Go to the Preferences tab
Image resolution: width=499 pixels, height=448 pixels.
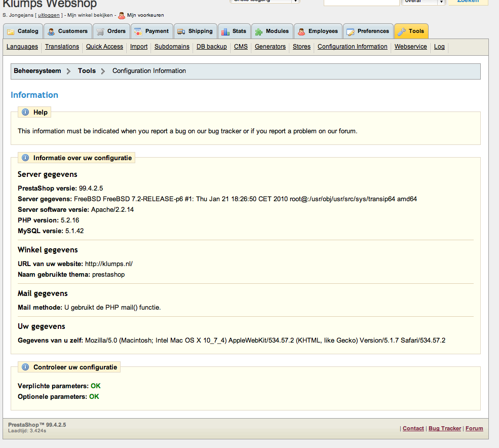click(368, 31)
